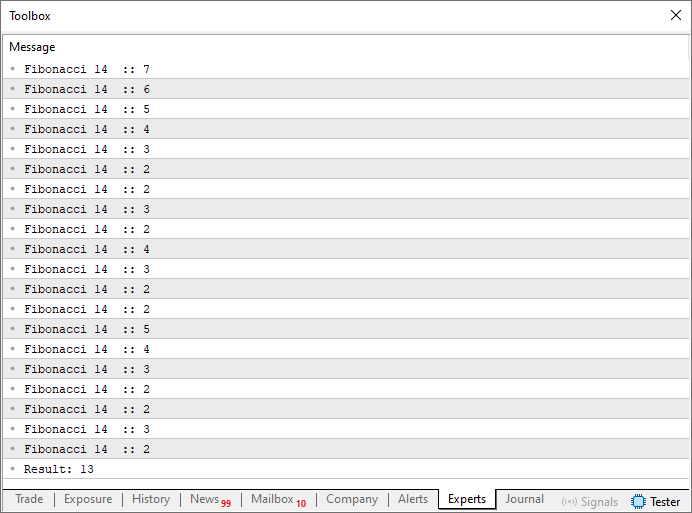Select the log row 'Fibonacci 14 :: 7'

click(346, 69)
